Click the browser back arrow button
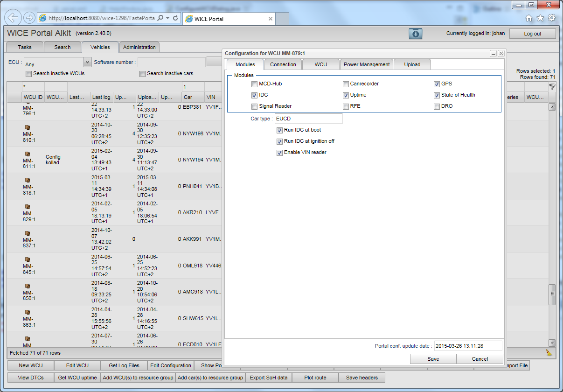Image resolution: width=563 pixels, height=392 pixels. pos(14,18)
